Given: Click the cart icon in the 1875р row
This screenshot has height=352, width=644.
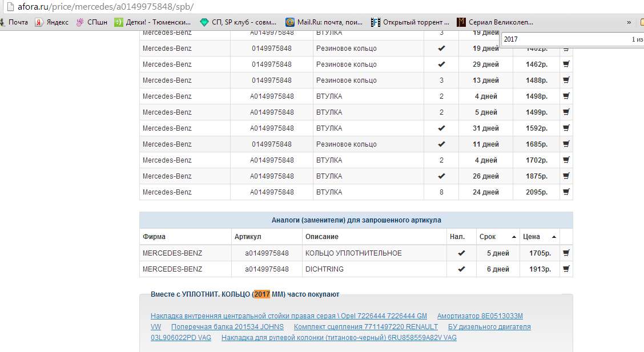Looking at the screenshot, I should 566,176.
